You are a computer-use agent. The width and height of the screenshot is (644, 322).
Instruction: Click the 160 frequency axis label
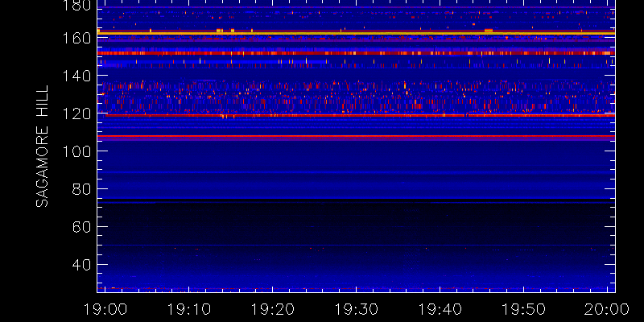point(76,38)
